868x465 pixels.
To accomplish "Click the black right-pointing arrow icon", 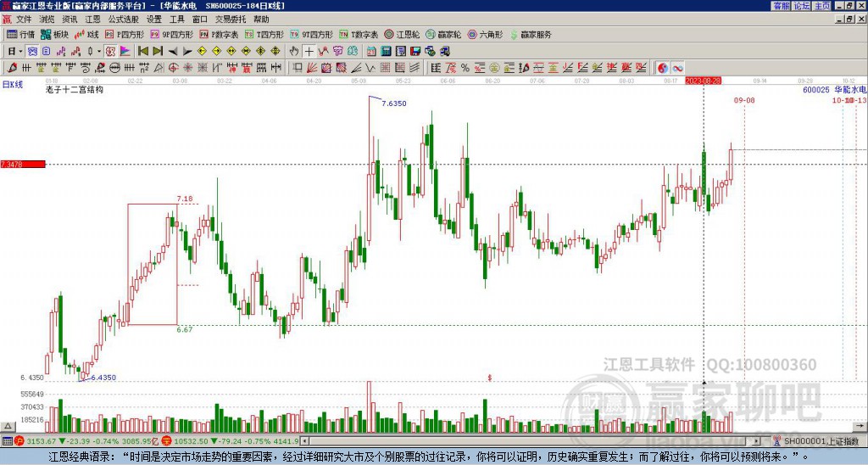I will point(187,51).
